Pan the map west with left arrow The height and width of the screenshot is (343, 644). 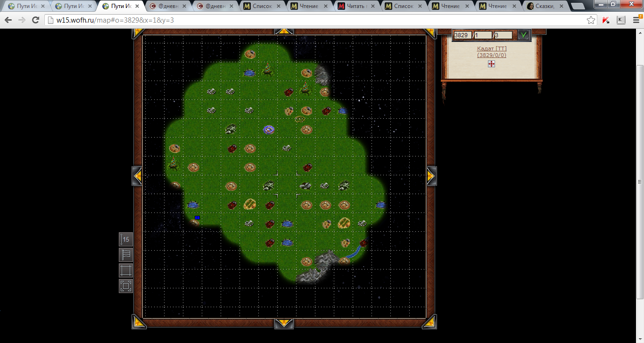(137, 176)
